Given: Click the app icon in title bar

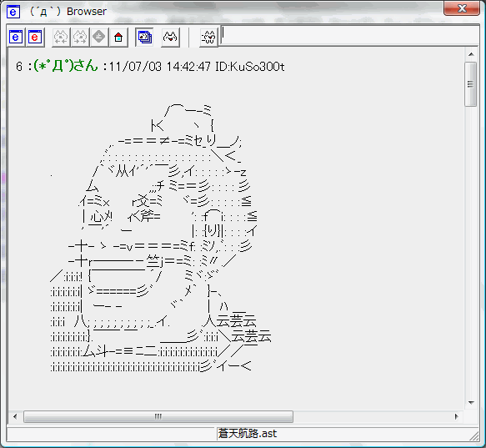Looking at the screenshot, I should (x=13, y=12).
